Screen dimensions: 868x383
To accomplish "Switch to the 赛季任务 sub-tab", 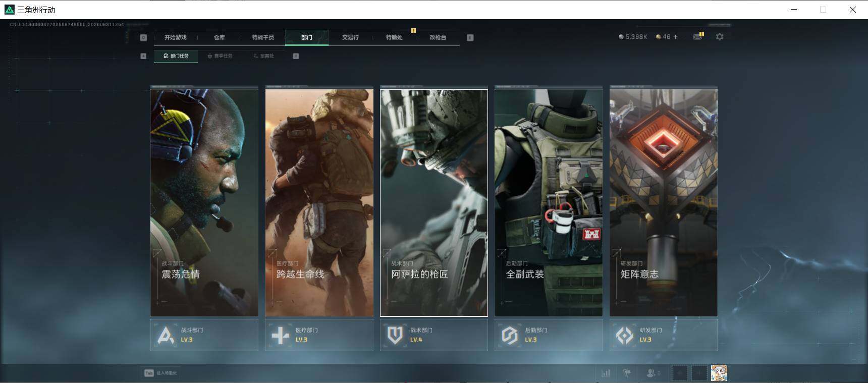I will [220, 56].
